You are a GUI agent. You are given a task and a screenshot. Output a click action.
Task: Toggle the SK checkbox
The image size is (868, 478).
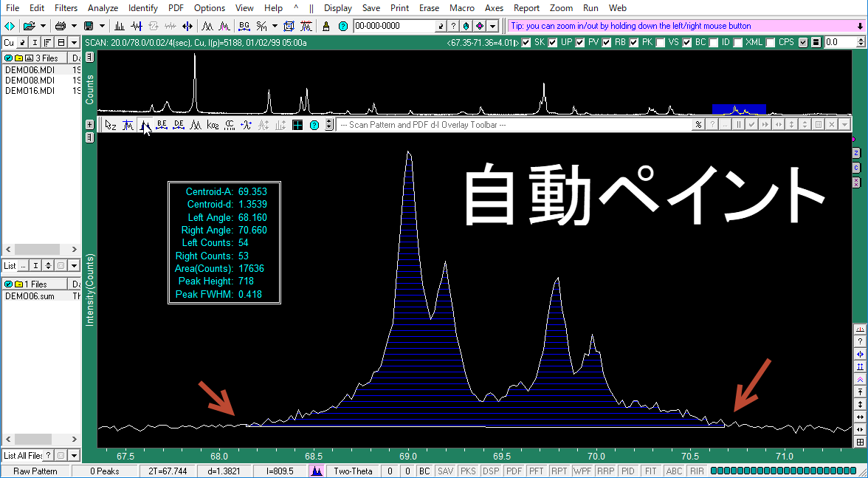coord(526,42)
